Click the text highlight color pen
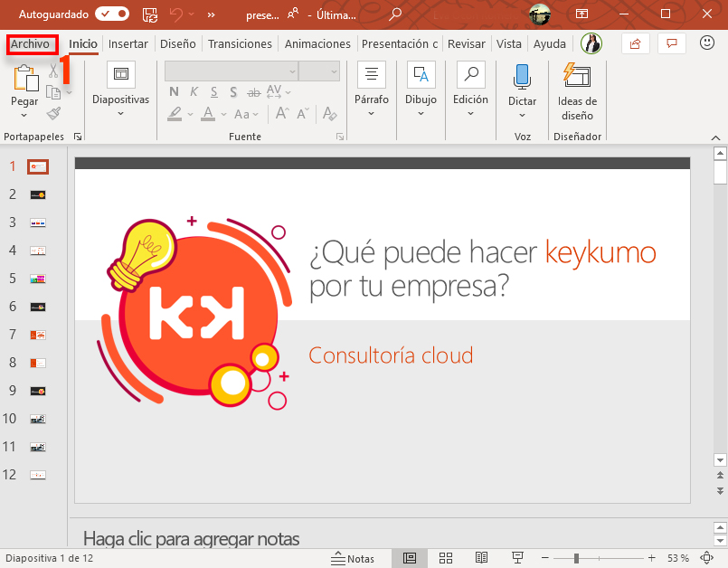The width and height of the screenshot is (728, 568). (x=175, y=114)
